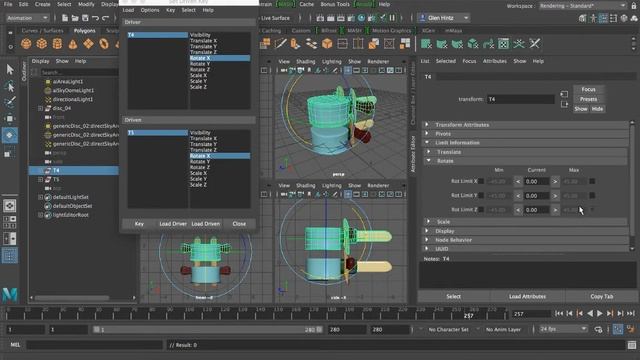640x360 pixels.
Task: Go to start of playback range
Action: [559, 313]
